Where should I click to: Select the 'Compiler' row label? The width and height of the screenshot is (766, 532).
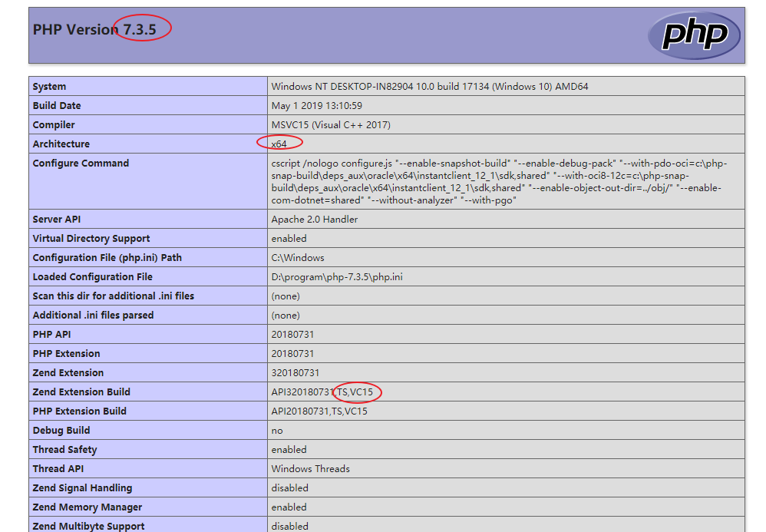[54, 124]
